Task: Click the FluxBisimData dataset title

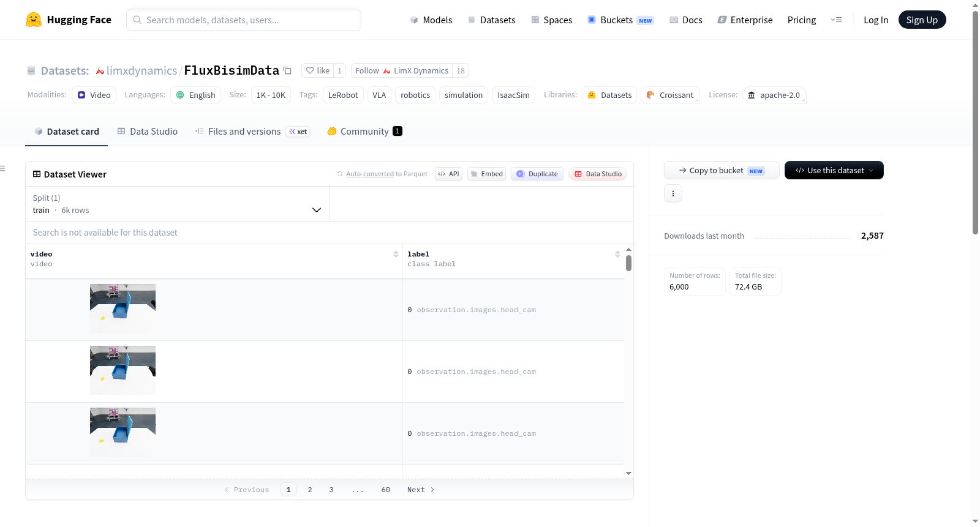Action: point(232,70)
